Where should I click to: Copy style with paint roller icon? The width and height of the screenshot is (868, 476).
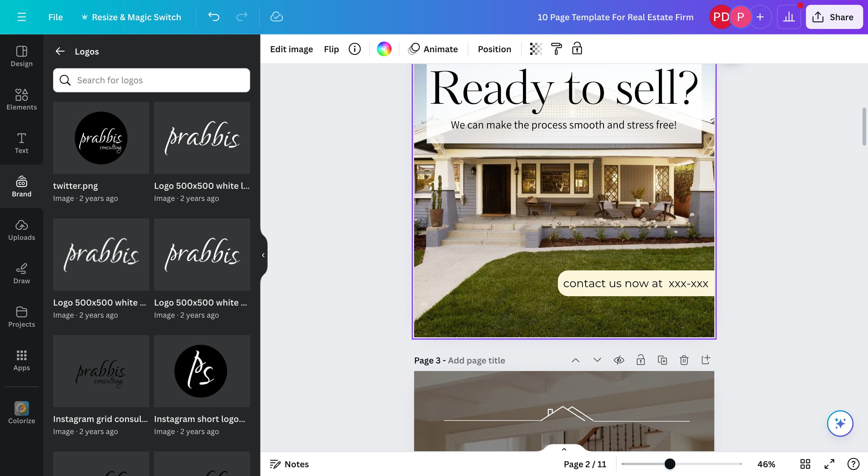point(556,49)
